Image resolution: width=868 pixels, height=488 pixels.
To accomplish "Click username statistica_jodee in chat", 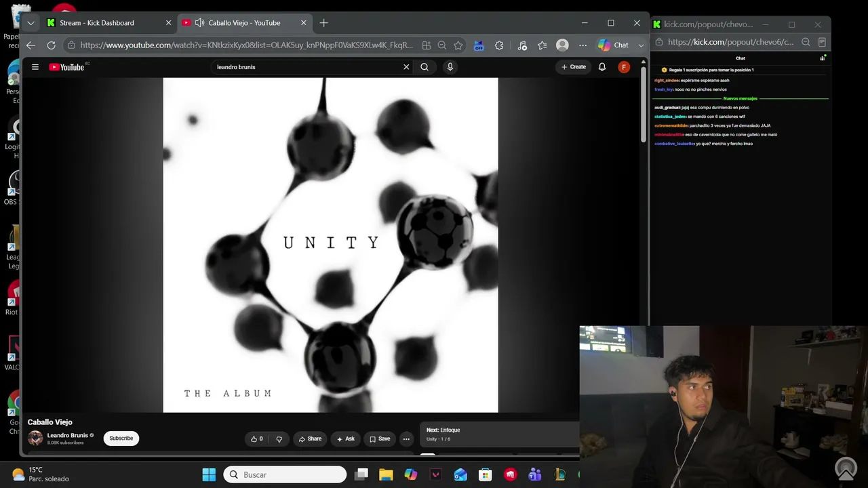I will (x=670, y=117).
